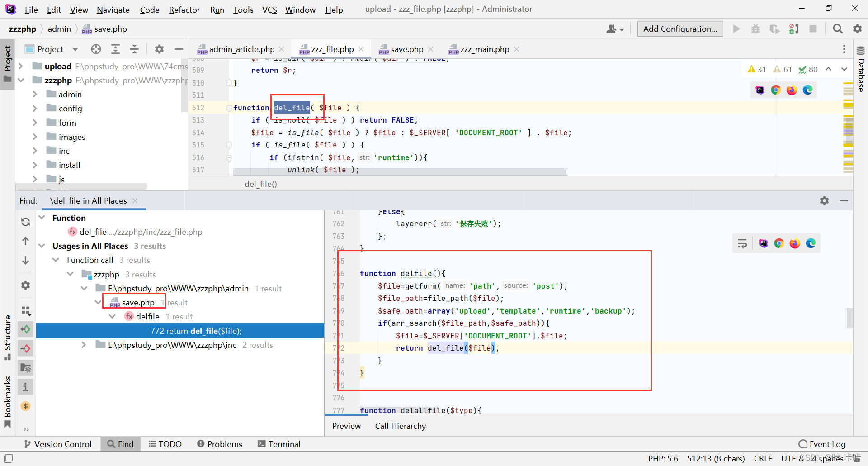Click the Debug bug icon in toolbar
The width and height of the screenshot is (868, 466).
pos(755,29)
